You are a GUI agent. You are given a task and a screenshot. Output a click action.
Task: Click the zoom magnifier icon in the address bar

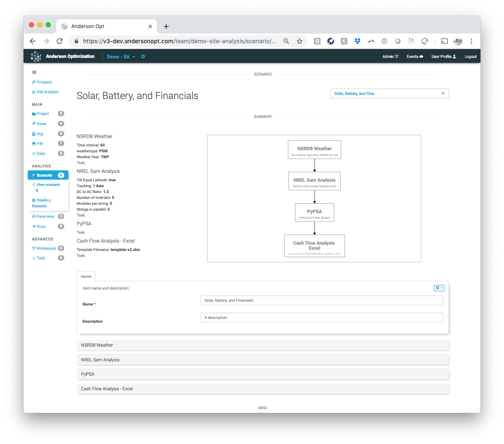coord(286,41)
